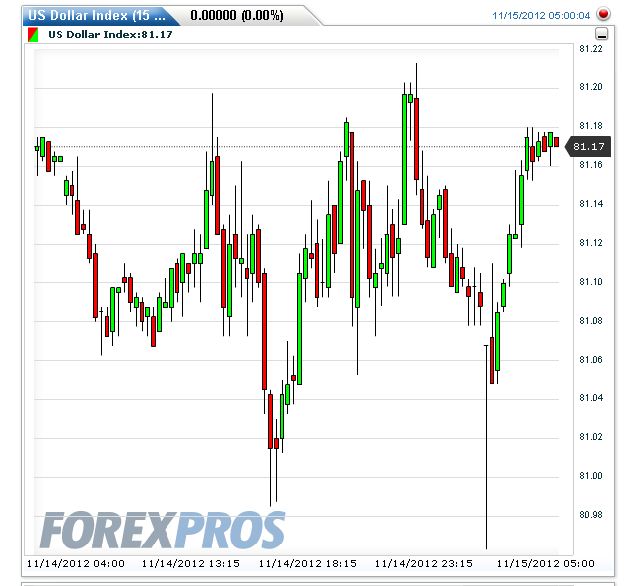Select the US Dollar Index tab

(x=98, y=16)
